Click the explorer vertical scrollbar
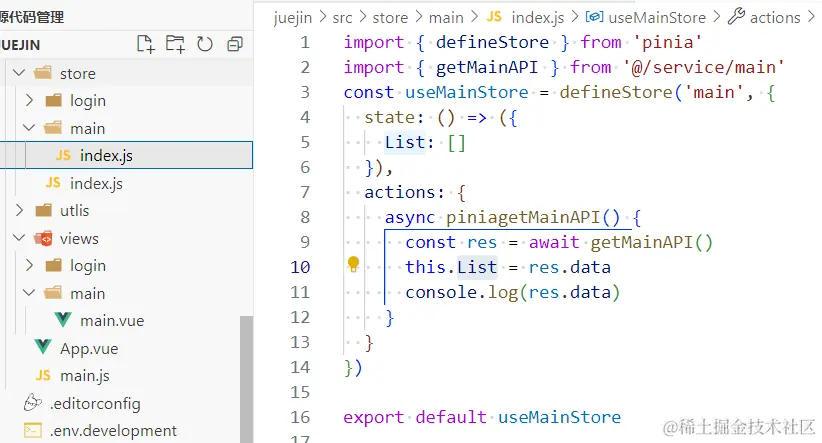 [246, 379]
